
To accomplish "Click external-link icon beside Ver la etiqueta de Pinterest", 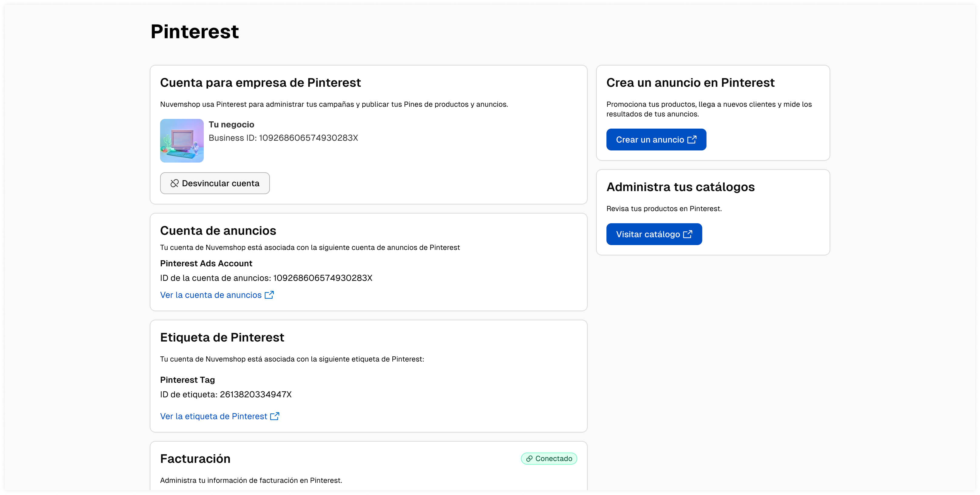I will pos(275,416).
